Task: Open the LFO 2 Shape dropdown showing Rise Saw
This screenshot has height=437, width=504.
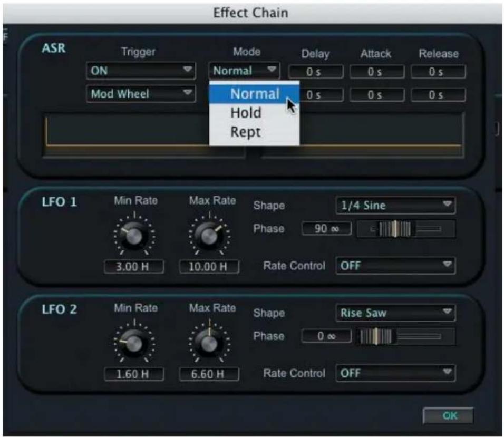Action: (x=395, y=313)
